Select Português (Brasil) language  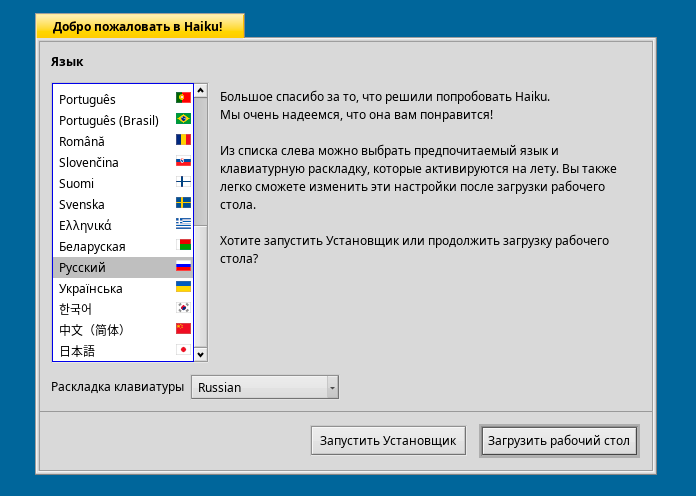[x=123, y=120]
